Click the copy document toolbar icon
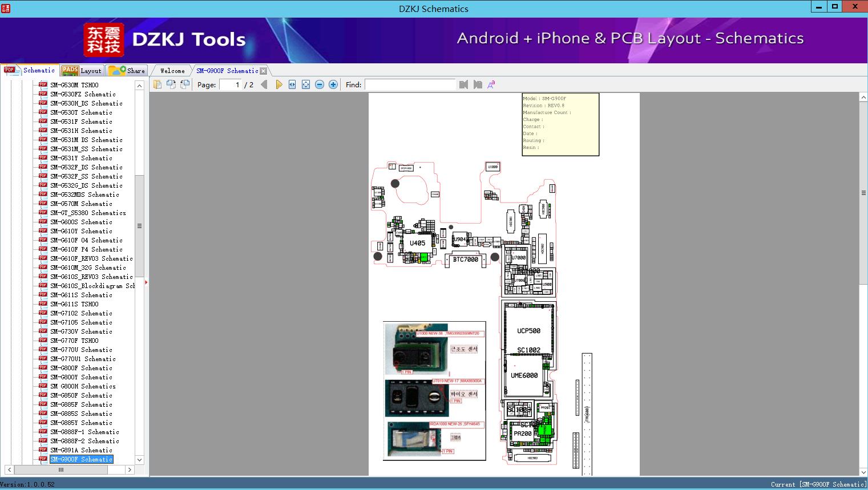The width and height of the screenshot is (868, 490). pos(158,84)
